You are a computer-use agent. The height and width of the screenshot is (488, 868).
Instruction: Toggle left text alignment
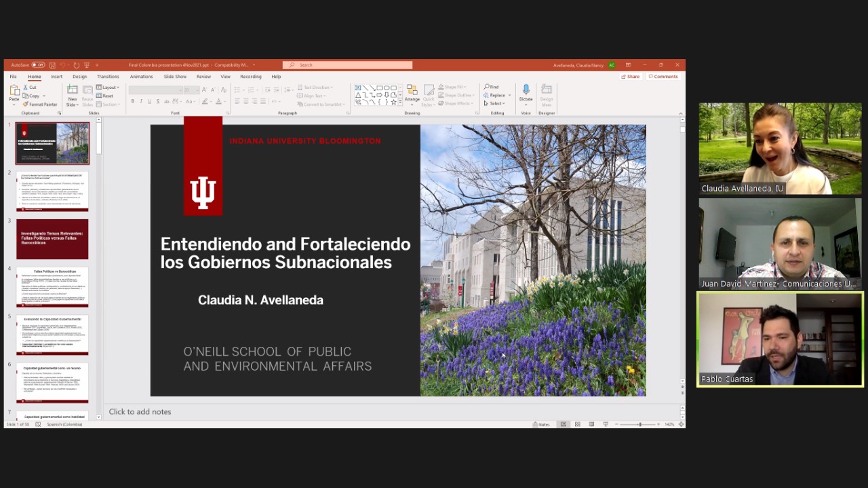pos(237,101)
